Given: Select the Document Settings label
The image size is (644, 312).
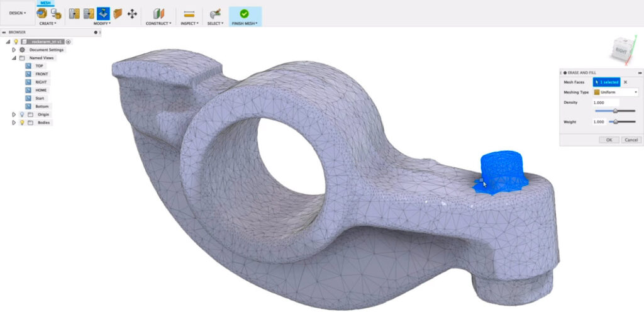Looking at the screenshot, I should (47, 50).
